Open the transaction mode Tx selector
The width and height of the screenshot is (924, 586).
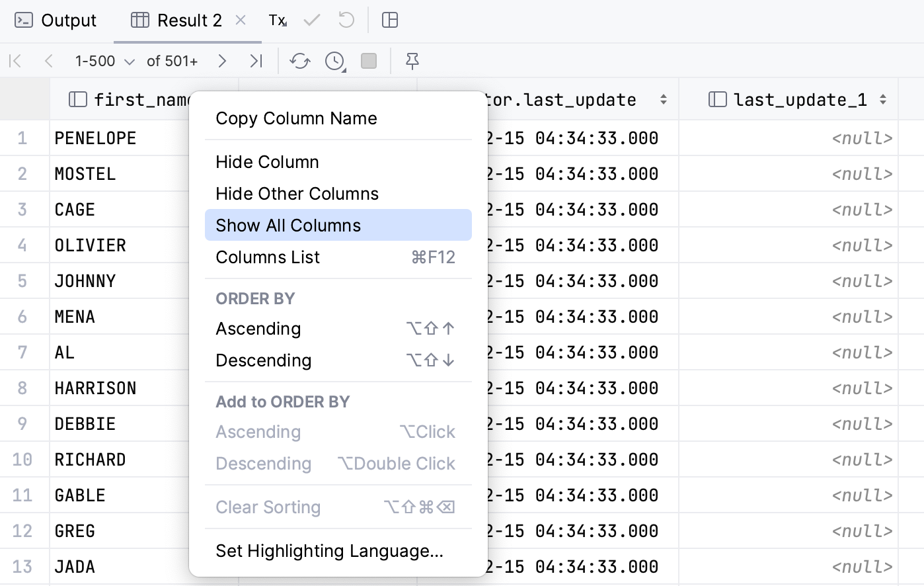(x=277, y=21)
